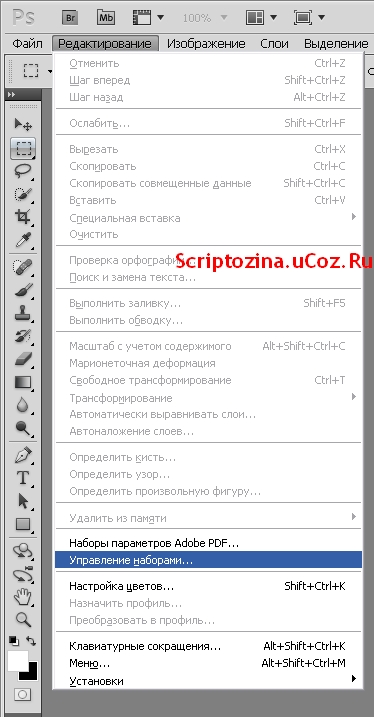Launch Adobe Bridge from the Br icon

coord(71,18)
